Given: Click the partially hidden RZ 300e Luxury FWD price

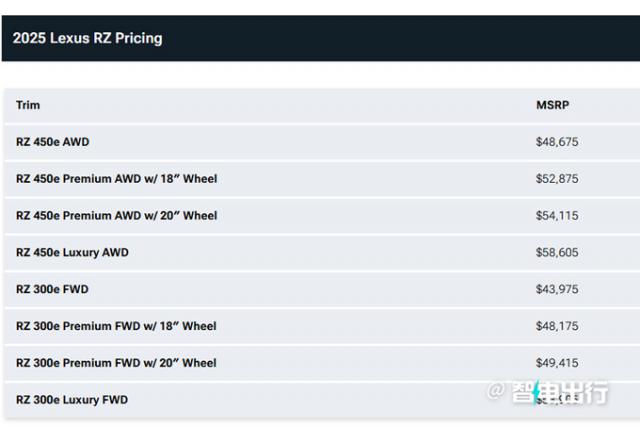Looking at the screenshot, I should [x=557, y=401].
